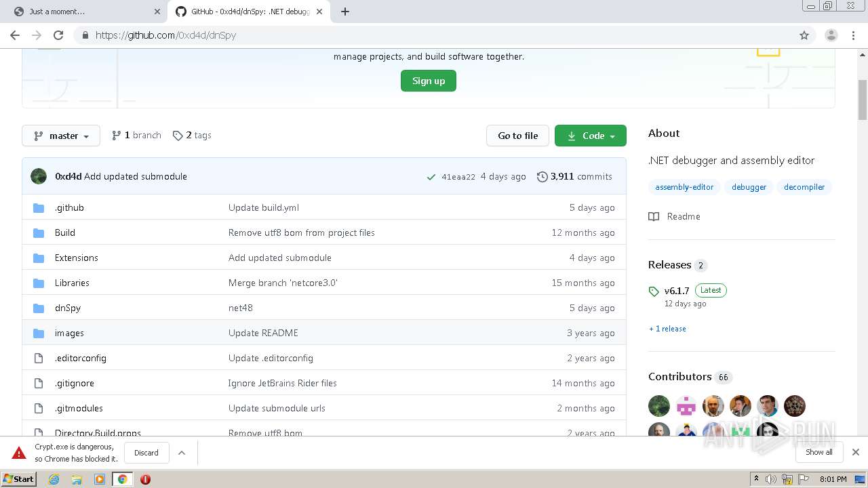Open media player taskbar icon
Image resolution: width=868 pixels, height=488 pixels.
coord(100,479)
